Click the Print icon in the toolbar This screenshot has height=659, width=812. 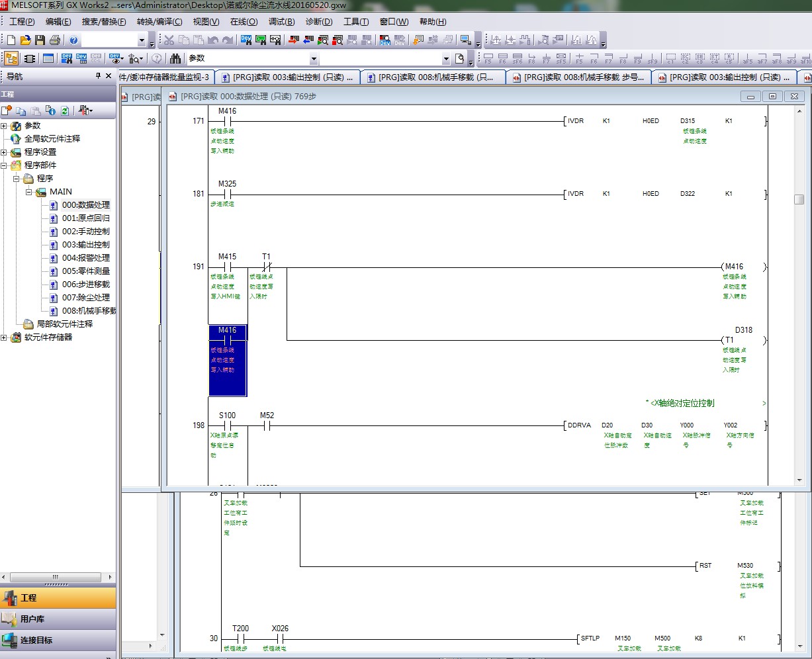[x=54, y=40]
